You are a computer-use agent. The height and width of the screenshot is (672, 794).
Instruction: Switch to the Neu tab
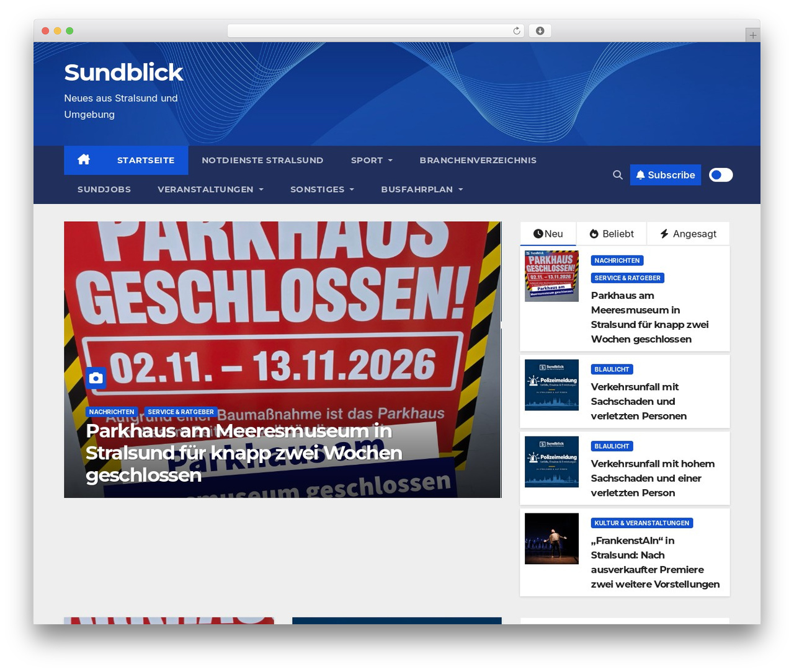[x=548, y=234]
